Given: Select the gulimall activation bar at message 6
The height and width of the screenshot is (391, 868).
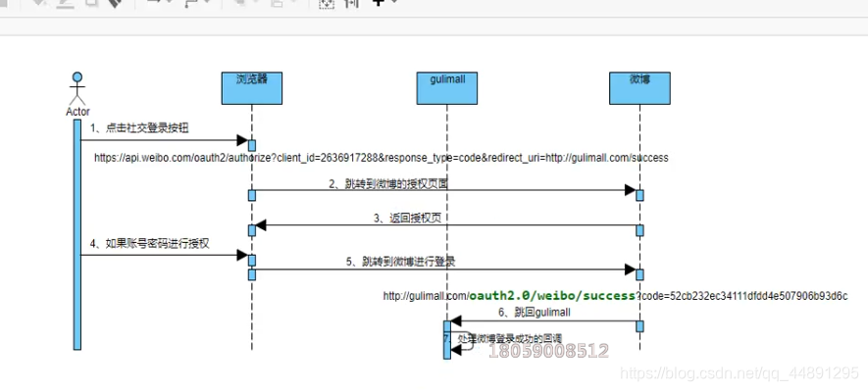Looking at the screenshot, I should coord(447,340).
